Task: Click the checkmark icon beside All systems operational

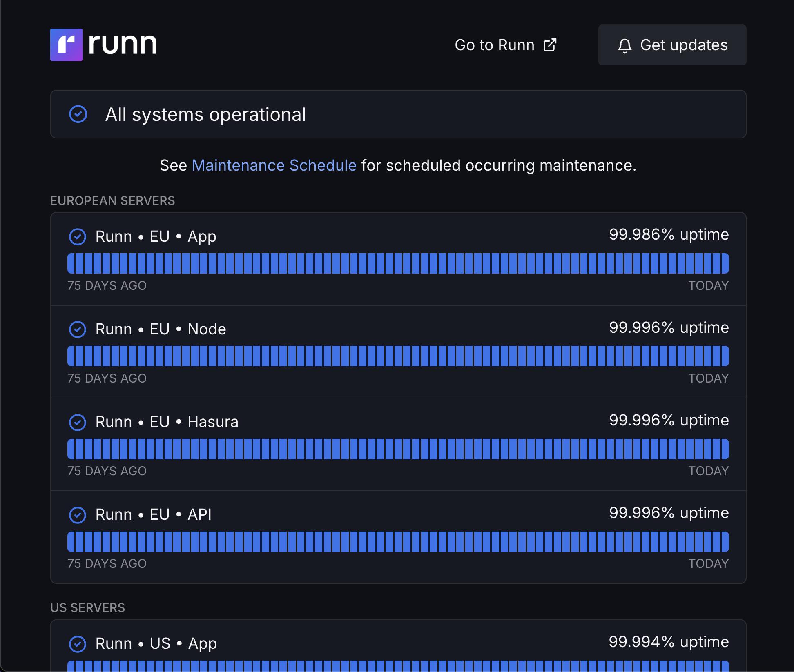Action: tap(78, 114)
